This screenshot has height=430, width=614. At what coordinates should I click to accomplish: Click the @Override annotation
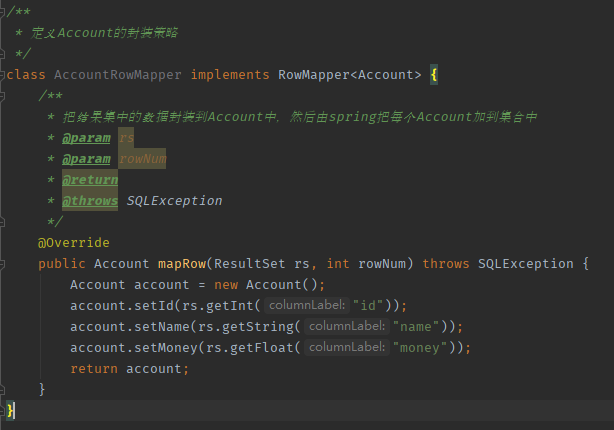click(74, 243)
